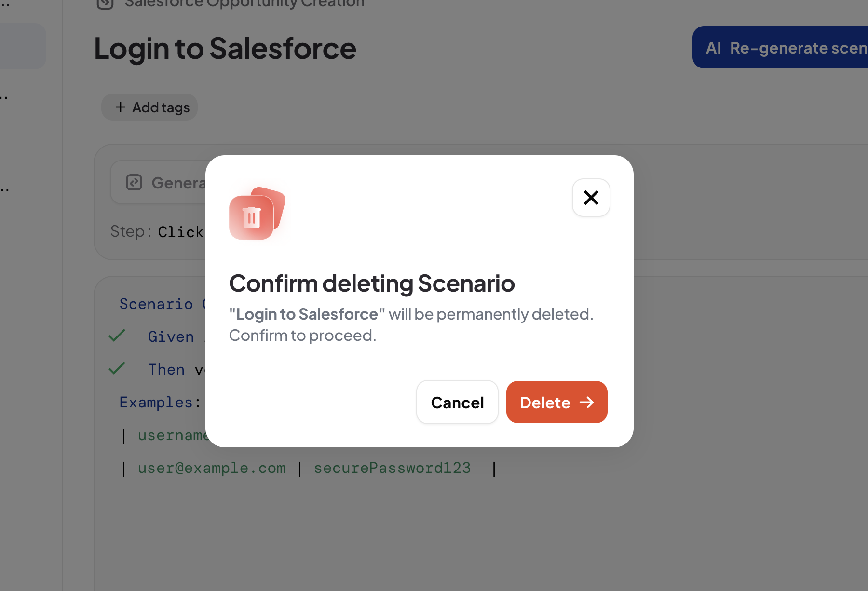Click Add tags chip
This screenshot has width=868, height=591.
pyautogui.click(x=149, y=107)
